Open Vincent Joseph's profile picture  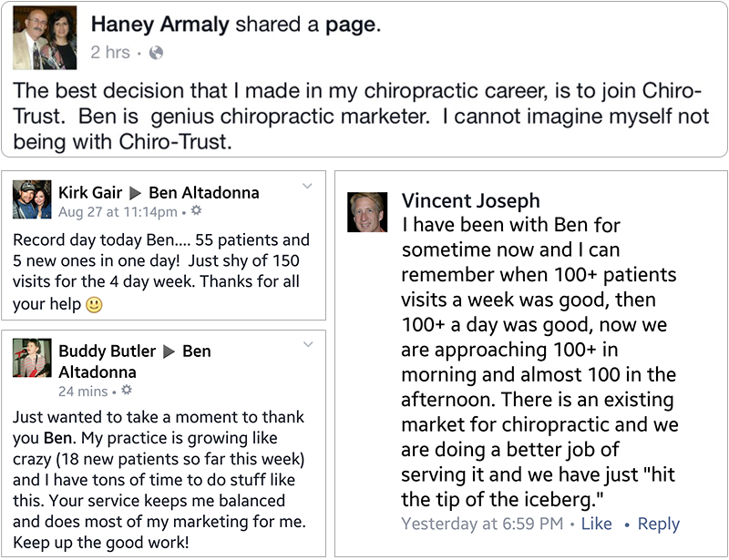367,212
